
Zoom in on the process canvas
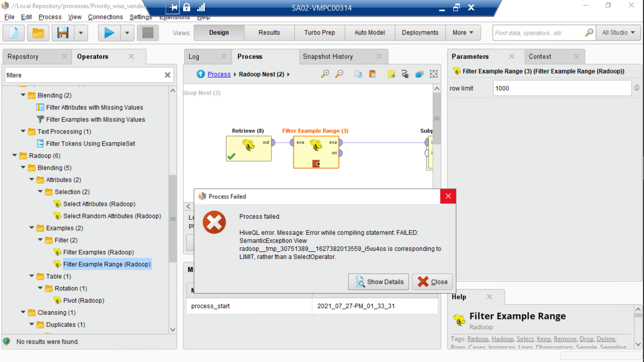pos(325,74)
